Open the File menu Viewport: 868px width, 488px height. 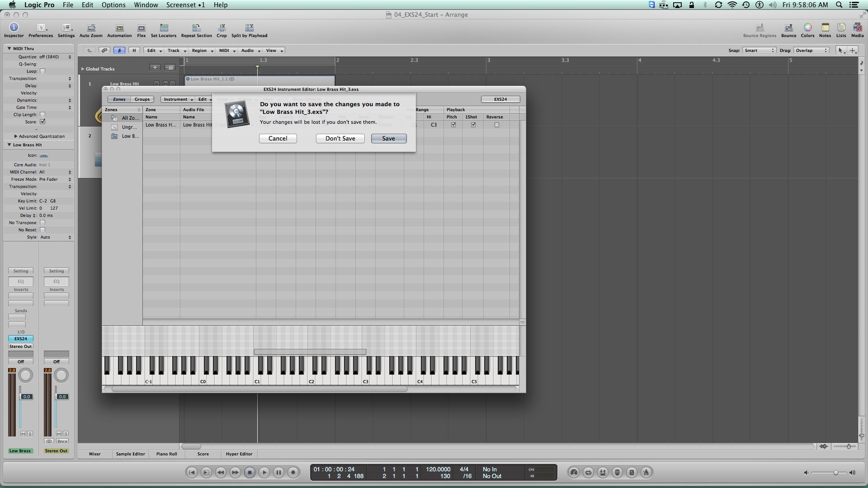(68, 5)
